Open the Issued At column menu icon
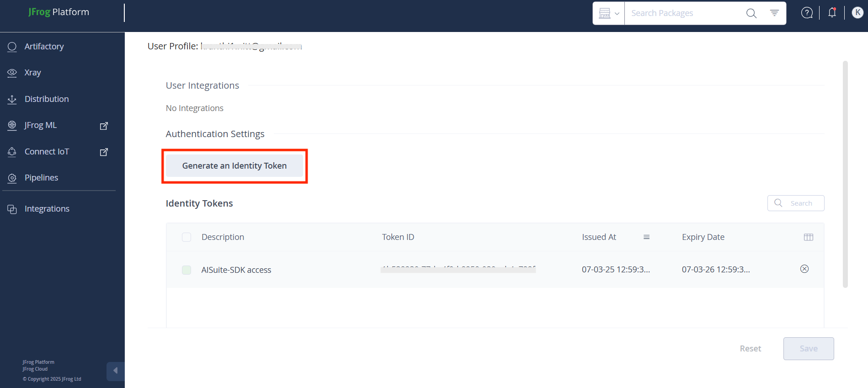This screenshot has height=388, width=868. (646, 237)
